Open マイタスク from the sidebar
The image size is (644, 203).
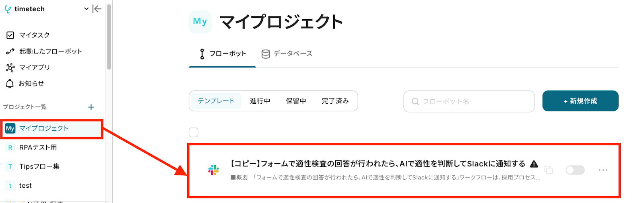coord(28,35)
